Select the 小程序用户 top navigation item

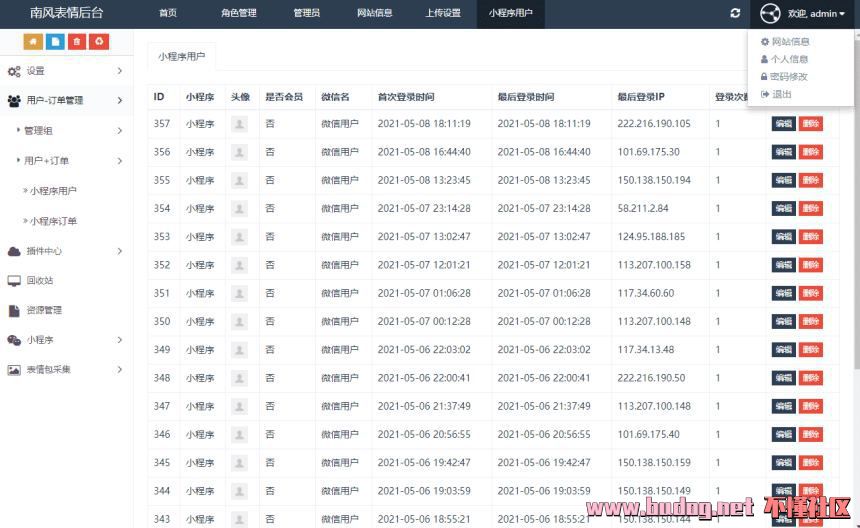pos(511,13)
